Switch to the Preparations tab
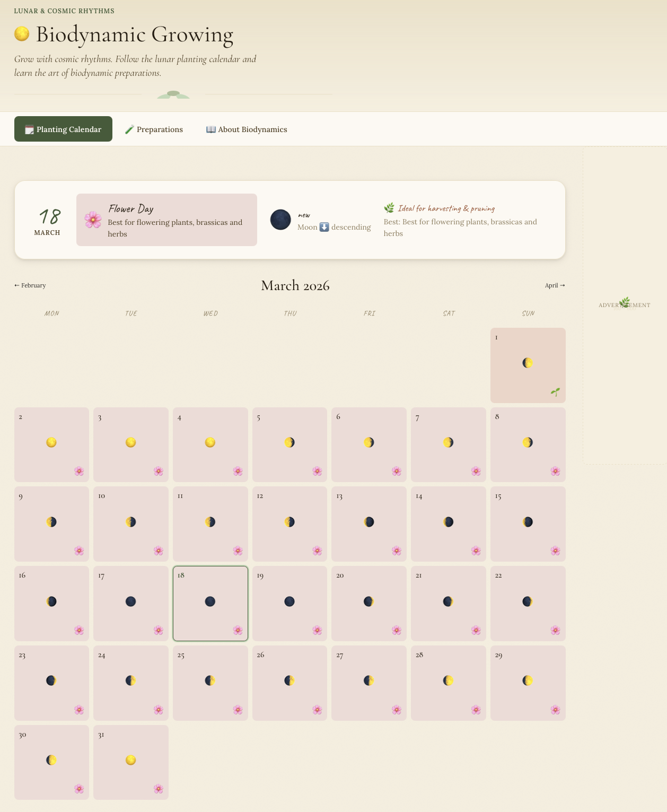This screenshot has height=812, width=667. (154, 129)
